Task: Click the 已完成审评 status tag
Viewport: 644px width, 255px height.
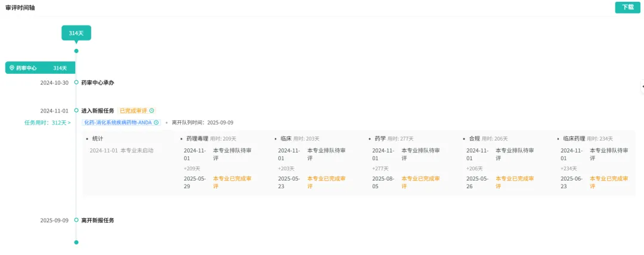Action: pos(134,111)
